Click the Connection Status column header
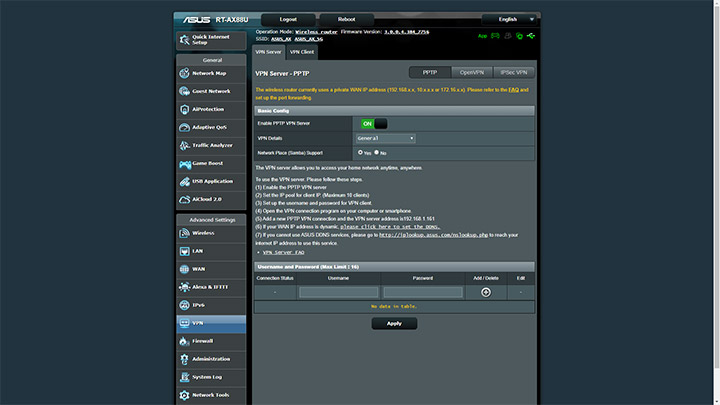Screen dimensions: 720x405 (x=275, y=278)
